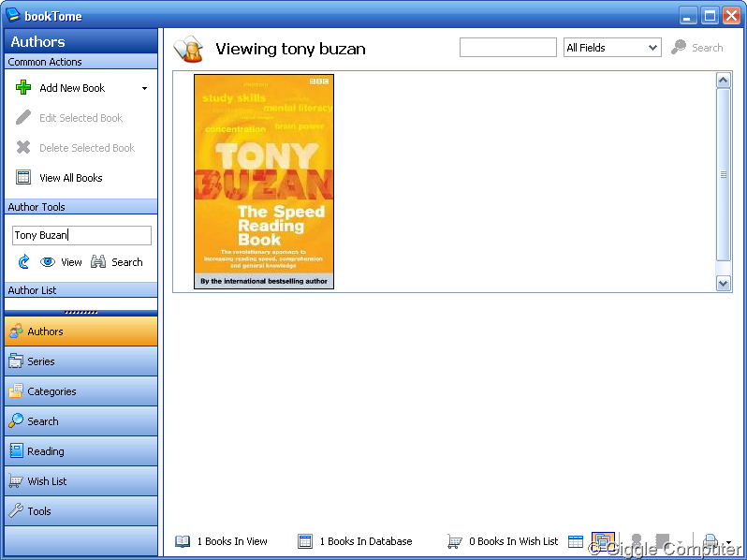This screenshot has height=560, width=747.
Task: Click the Series folder icon in navigation
Action: coord(16,361)
